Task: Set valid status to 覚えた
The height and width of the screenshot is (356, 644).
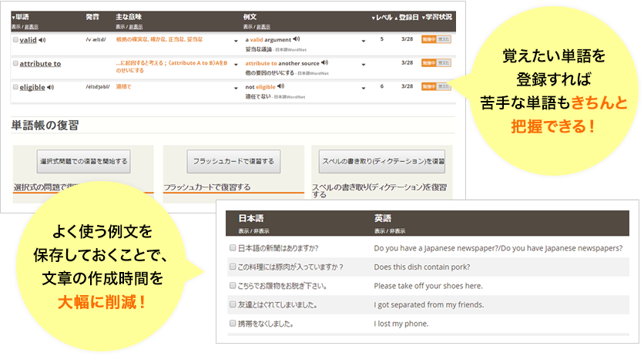Action: coord(444,39)
